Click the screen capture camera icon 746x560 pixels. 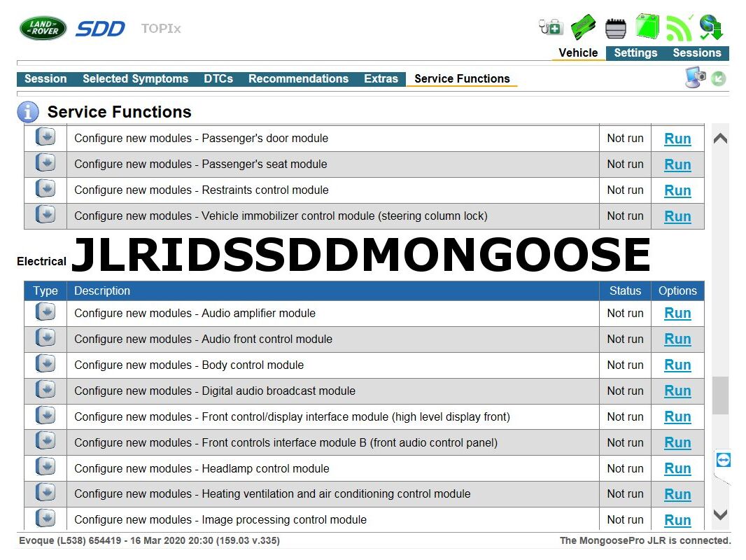point(695,77)
